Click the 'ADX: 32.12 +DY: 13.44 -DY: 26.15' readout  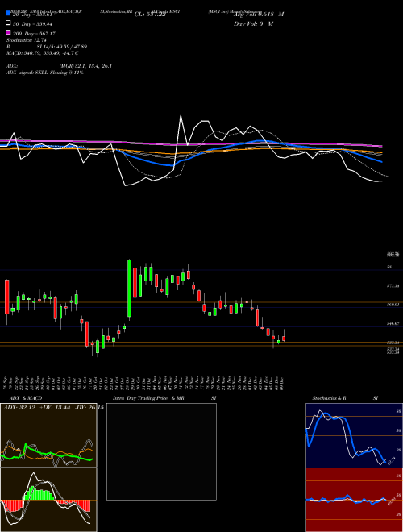53,408
